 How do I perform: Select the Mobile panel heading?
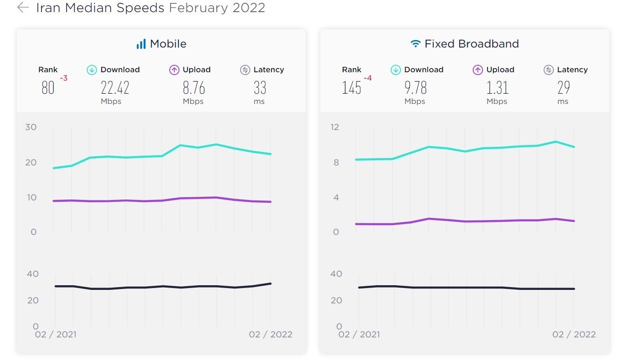pyautogui.click(x=168, y=44)
